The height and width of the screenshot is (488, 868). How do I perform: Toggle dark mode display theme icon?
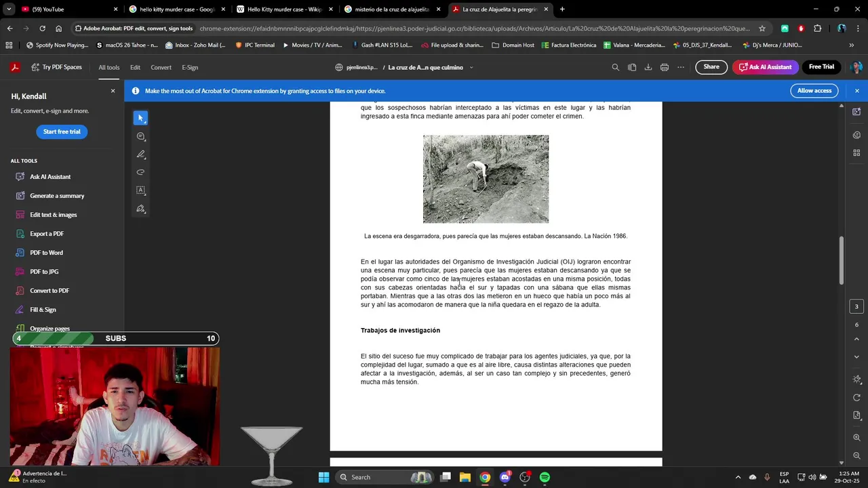pyautogui.click(x=856, y=380)
